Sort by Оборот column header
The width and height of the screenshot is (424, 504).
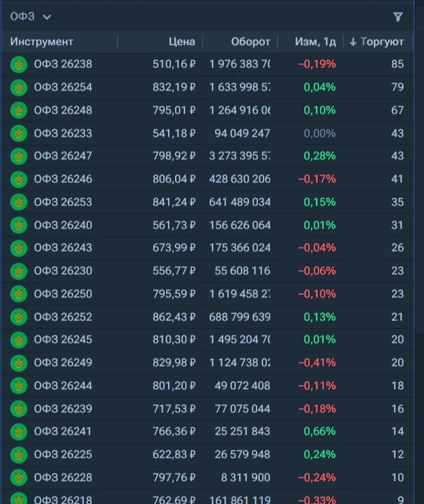250,41
